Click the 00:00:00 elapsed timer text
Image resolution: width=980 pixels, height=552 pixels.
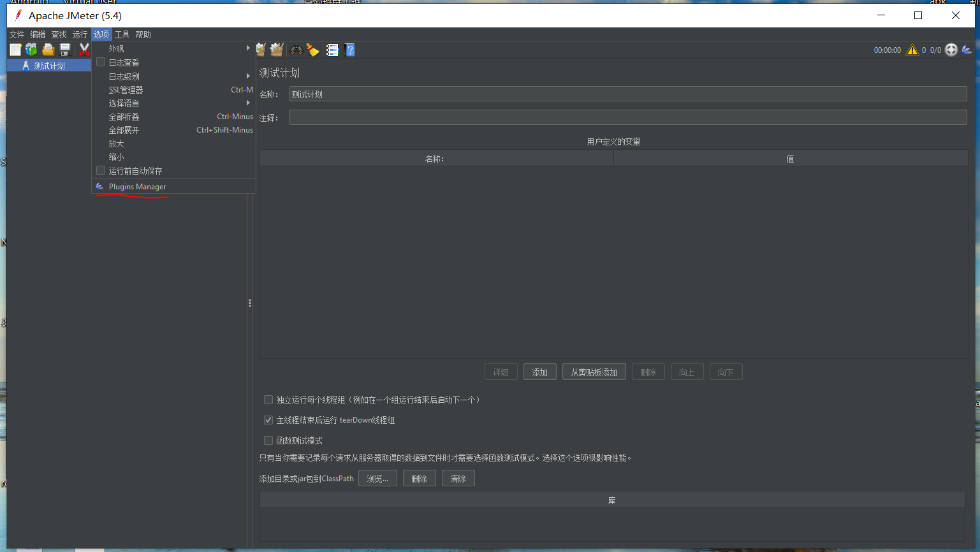[x=888, y=50]
